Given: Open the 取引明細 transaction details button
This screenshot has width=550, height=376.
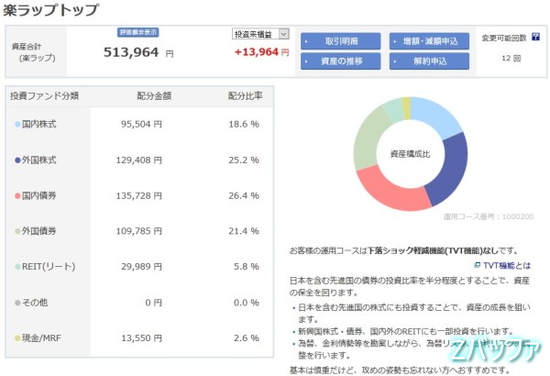Looking at the screenshot, I should 340,41.
